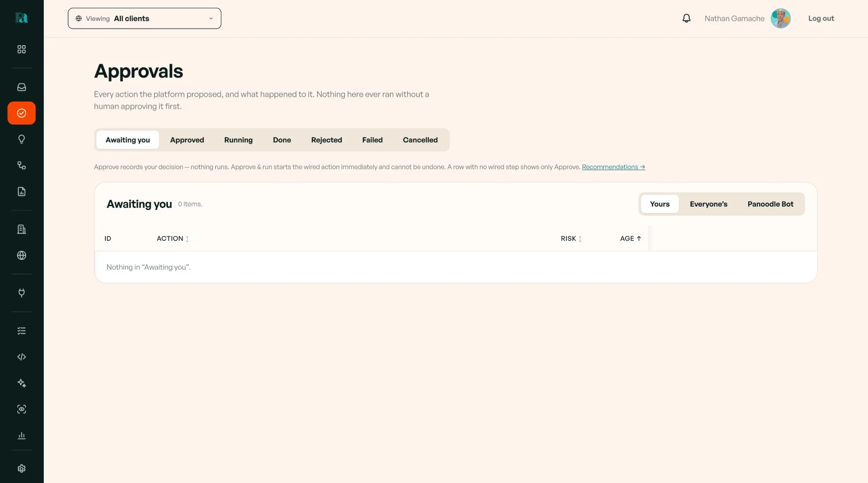Click the ID column header

(x=108, y=238)
